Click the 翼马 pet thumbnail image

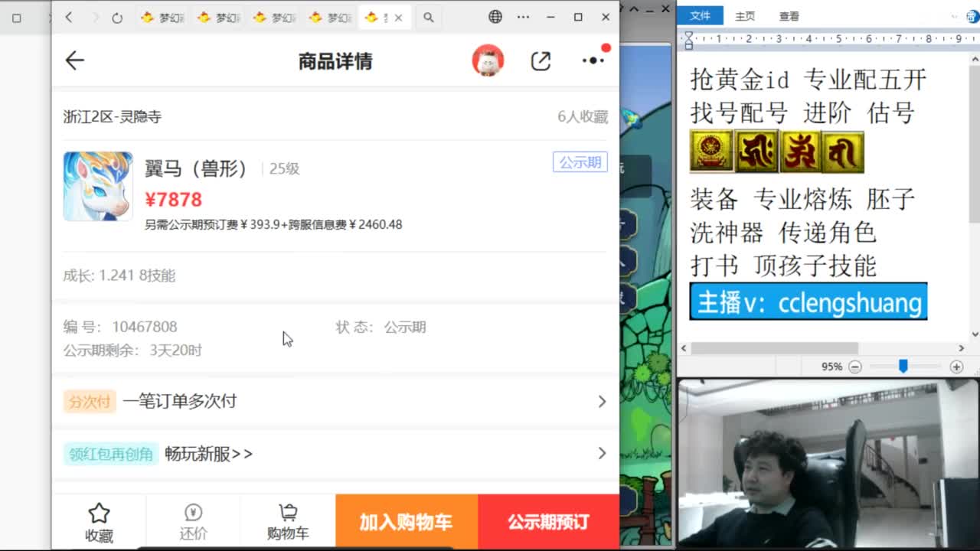(x=98, y=186)
